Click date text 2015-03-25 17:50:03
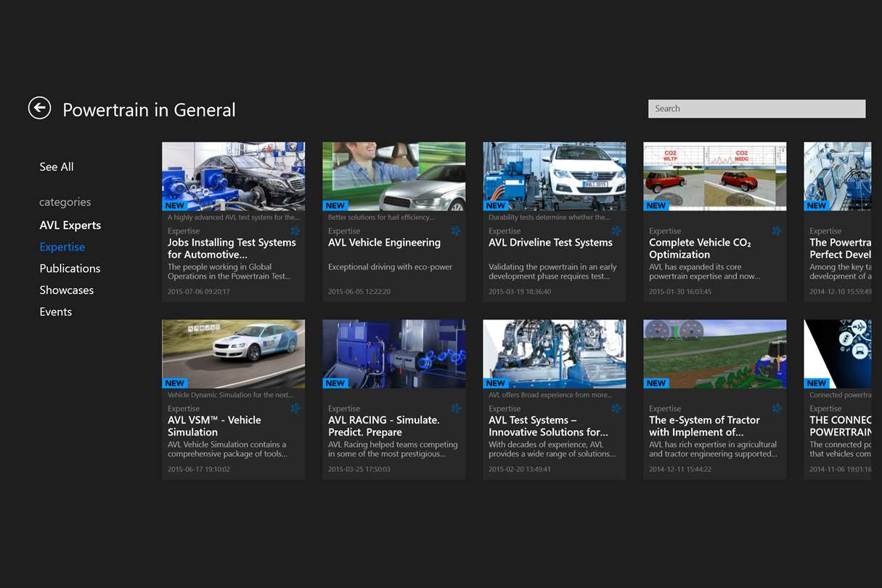 point(359,470)
